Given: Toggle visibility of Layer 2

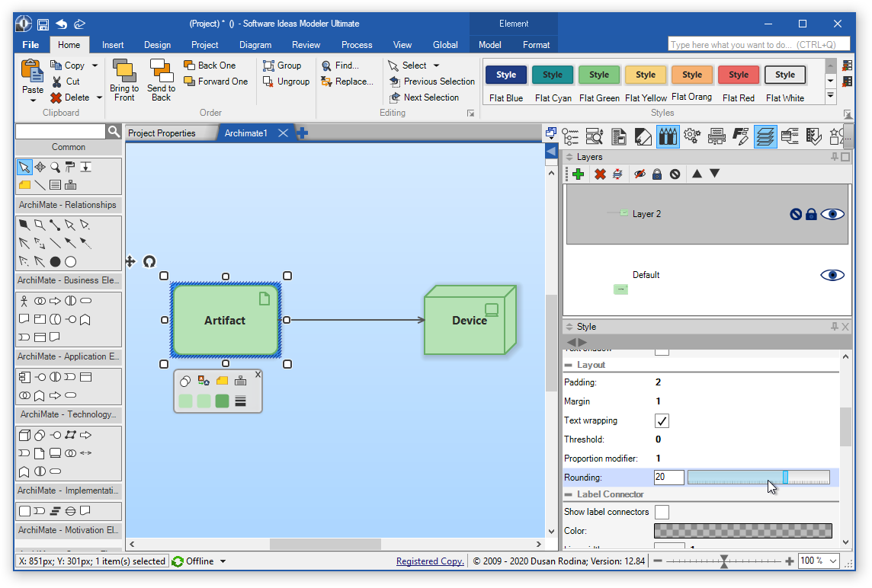Looking at the screenshot, I should [832, 215].
